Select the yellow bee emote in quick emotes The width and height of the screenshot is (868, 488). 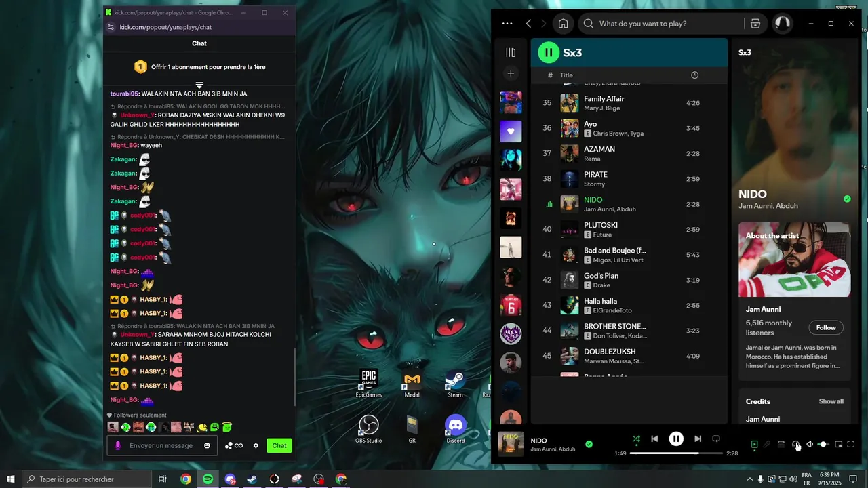pyautogui.click(x=201, y=427)
